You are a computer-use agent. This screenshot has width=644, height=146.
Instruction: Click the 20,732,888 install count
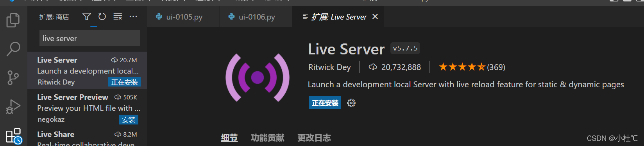pos(395,67)
